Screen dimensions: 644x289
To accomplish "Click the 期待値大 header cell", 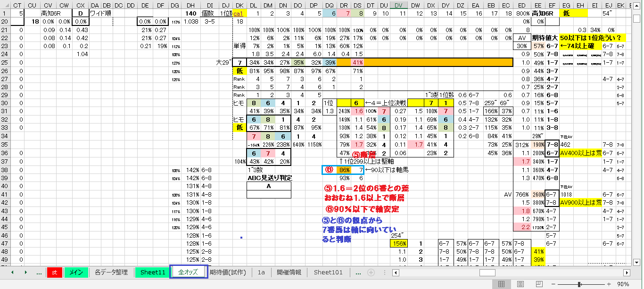I will click(545, 38).
